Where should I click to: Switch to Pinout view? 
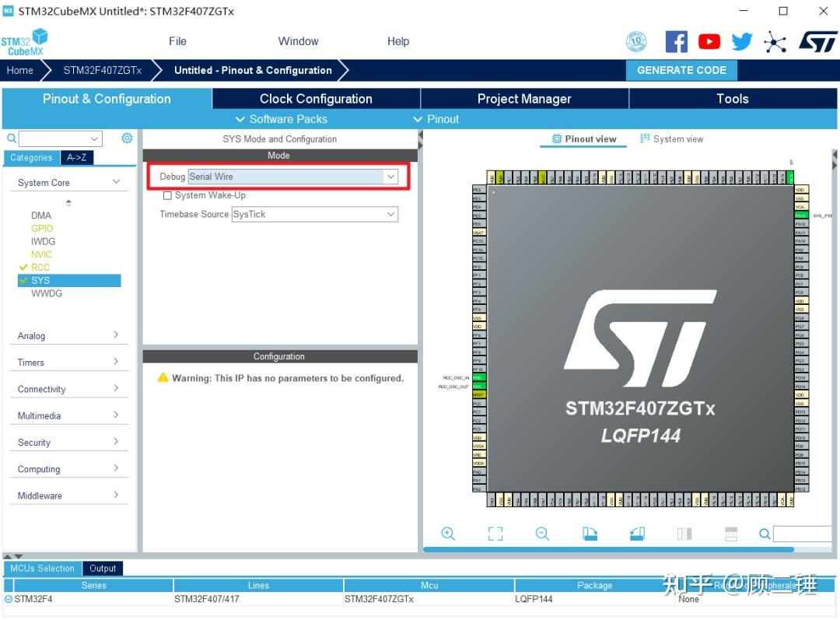583,138
